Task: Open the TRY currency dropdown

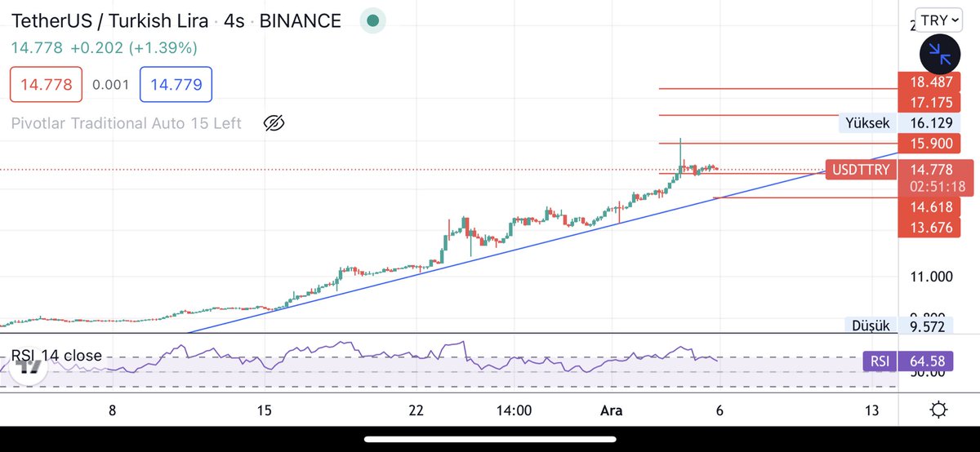Action: [x=939, y=20]
